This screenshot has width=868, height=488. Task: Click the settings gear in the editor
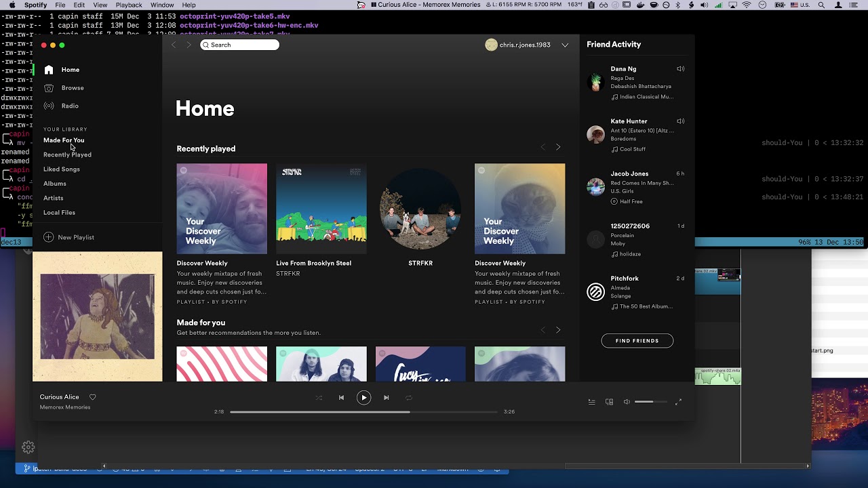pyautogui.click(x=28, y=447)
